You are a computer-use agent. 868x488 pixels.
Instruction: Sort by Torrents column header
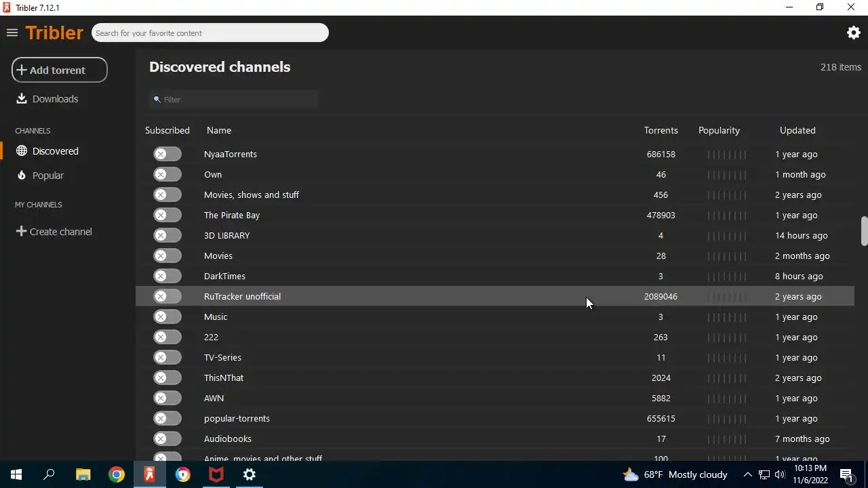(x=661, y=130)
